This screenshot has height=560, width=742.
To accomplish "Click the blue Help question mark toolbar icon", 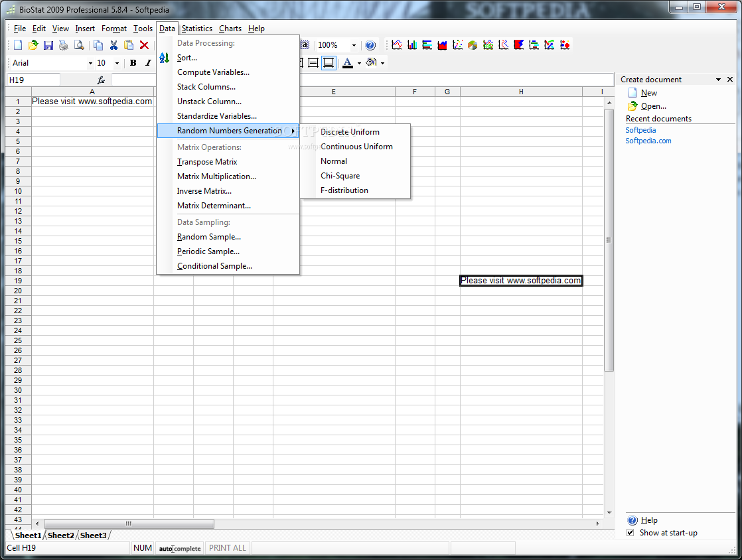I will click(x=370, y=45).
